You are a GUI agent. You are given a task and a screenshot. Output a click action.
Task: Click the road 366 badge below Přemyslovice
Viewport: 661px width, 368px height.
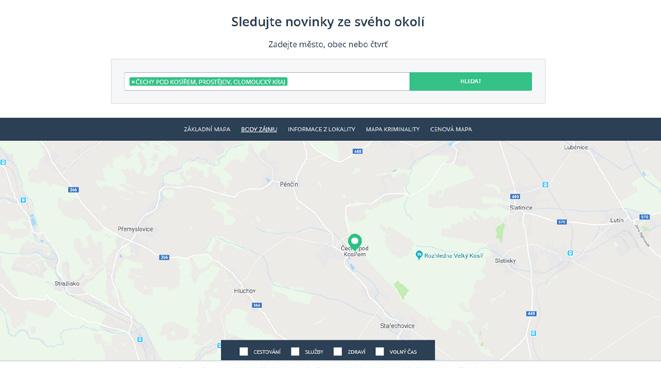point(164,257)
